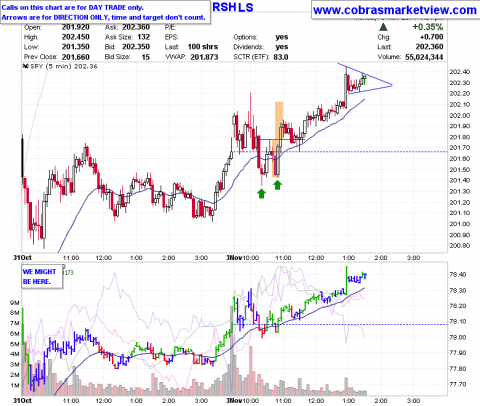480x406 pixels.
Task: Click the 201.70 price axis label
Action: click(459, 148)
